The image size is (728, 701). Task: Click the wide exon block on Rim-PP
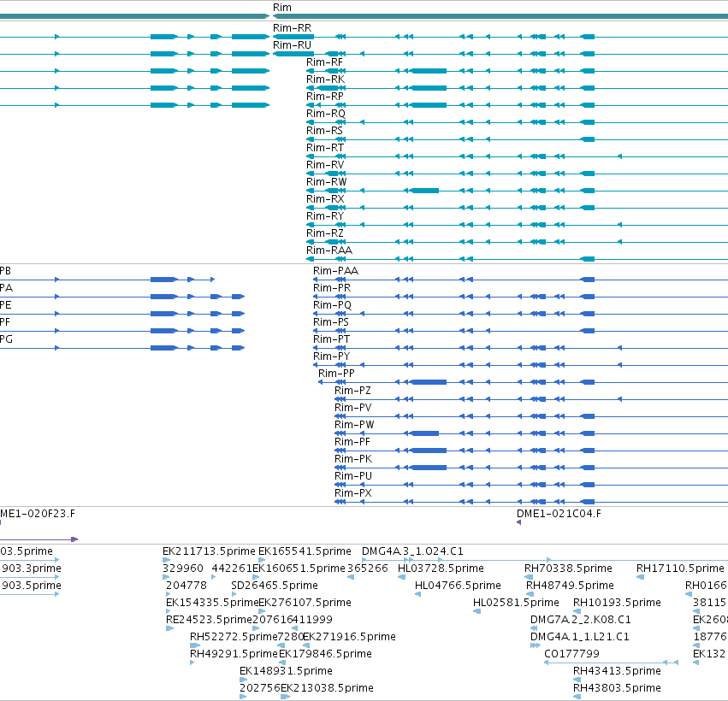429,382
